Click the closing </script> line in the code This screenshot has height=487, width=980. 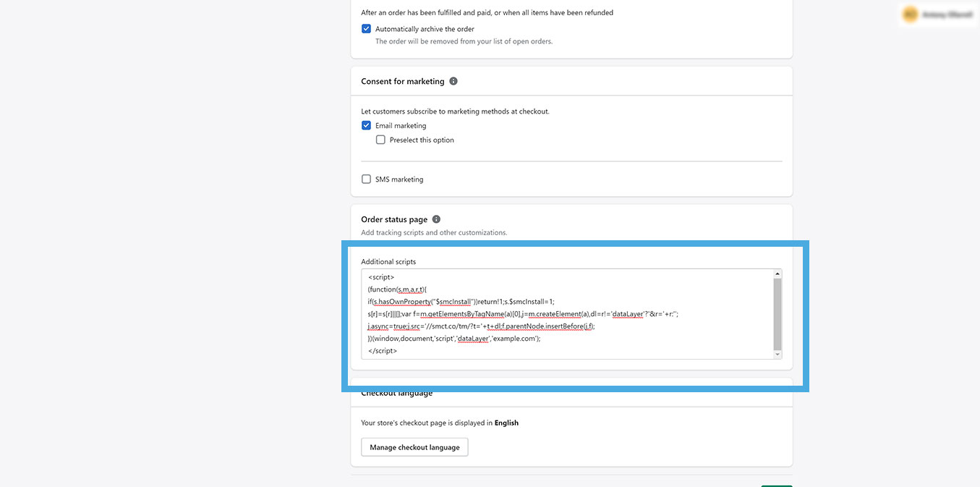383,350
